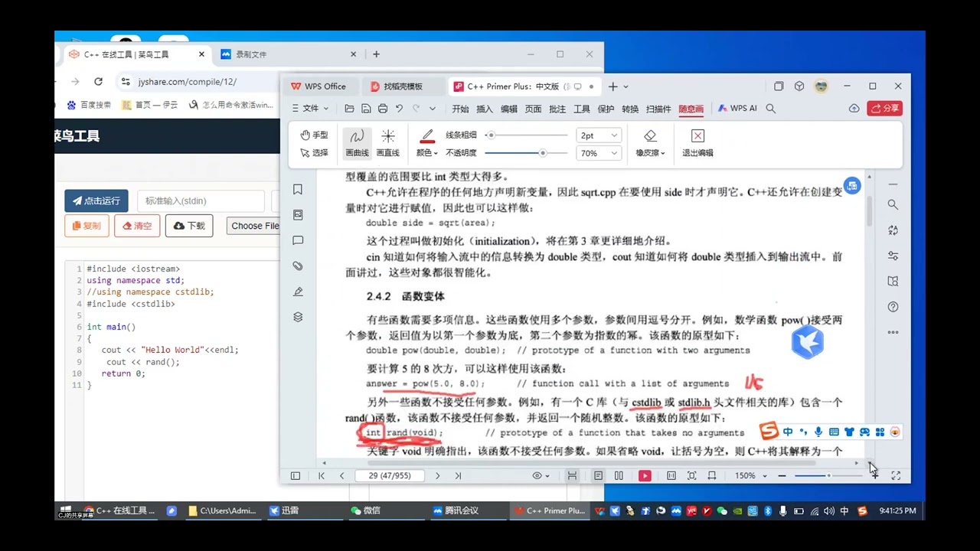980x551 pixels.
Task: Go to the first page of the PDF
Action: [322, 476]
